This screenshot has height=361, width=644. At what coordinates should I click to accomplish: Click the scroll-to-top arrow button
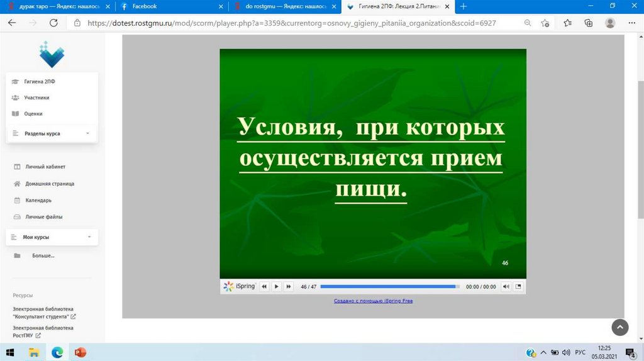click(620, 326)
